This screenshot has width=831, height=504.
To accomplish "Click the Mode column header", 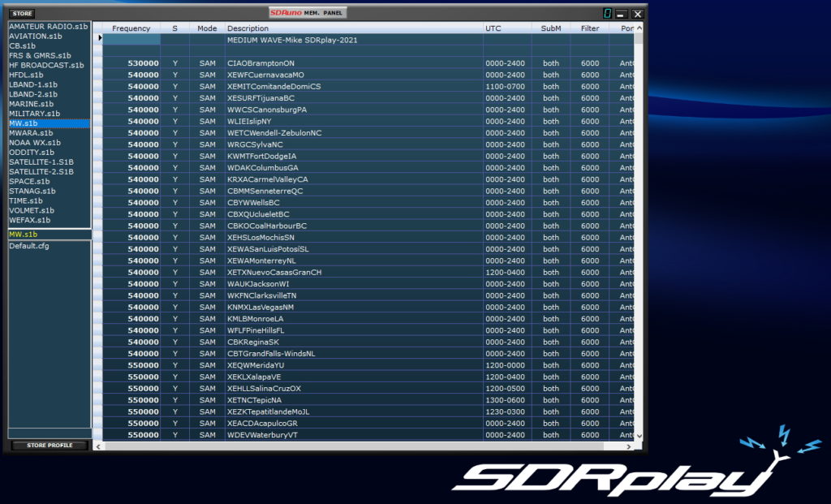I will pyautogui.click(x=207, y=28).
